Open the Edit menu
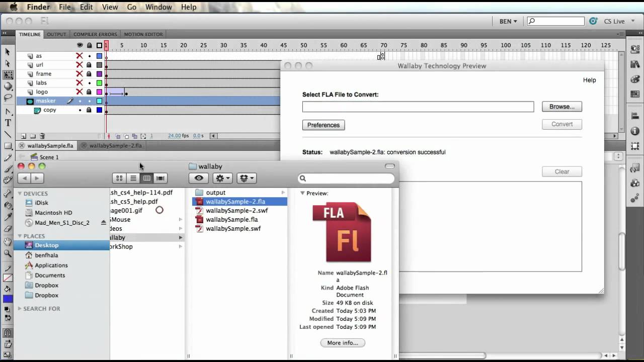 86,7
